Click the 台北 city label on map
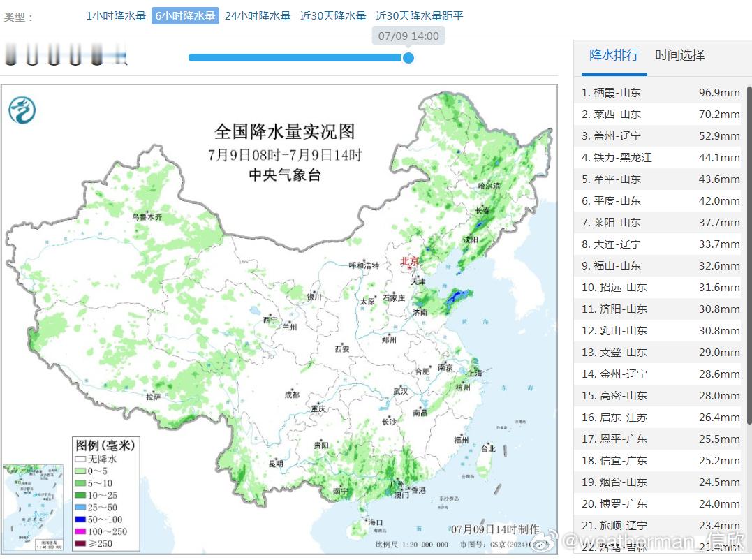 [x=488, y=449]
